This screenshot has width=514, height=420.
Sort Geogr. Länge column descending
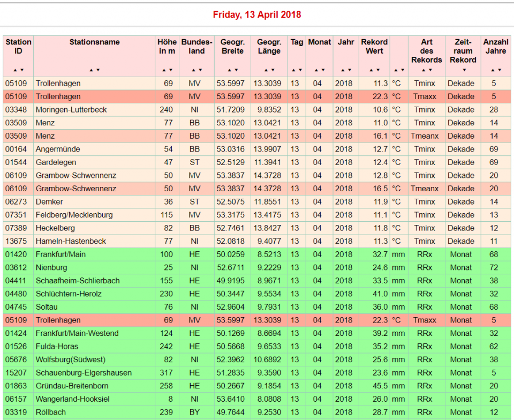tap(273, 70)
